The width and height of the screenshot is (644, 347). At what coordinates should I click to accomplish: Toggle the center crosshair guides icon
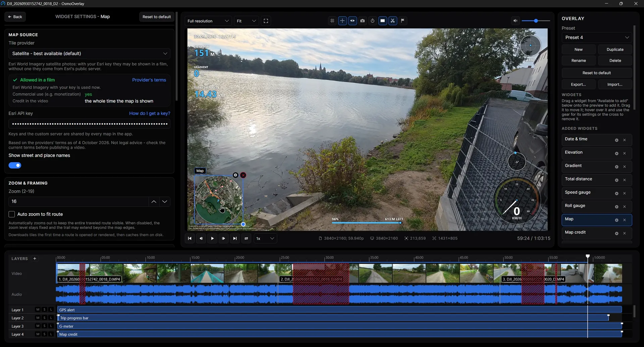342,21
